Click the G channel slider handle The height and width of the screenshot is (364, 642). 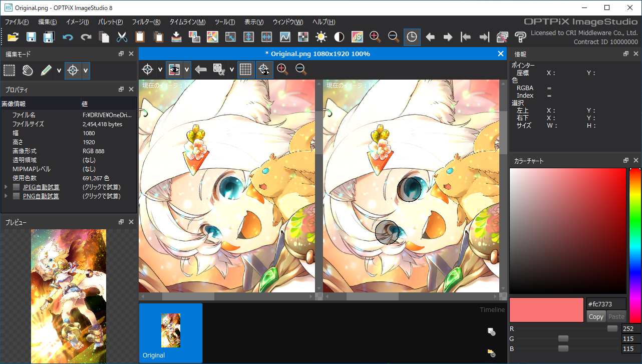click(x=563, y=338)
